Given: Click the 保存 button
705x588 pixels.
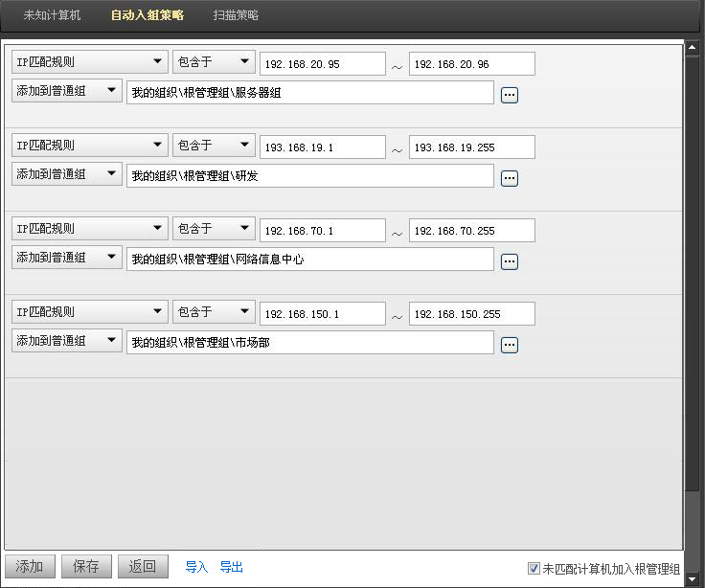Looking at the screenshot, I should (86, 566).
